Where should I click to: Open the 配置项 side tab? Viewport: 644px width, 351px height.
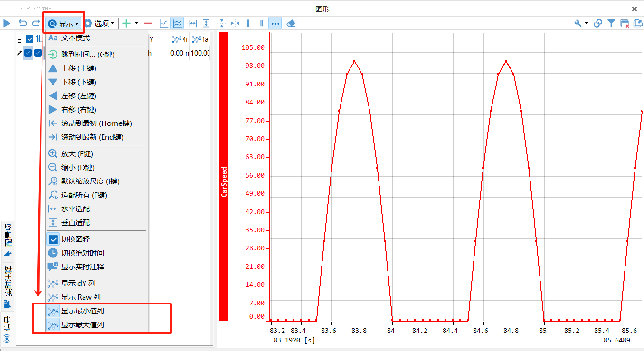pyautogui.click(x=8, y=241)
